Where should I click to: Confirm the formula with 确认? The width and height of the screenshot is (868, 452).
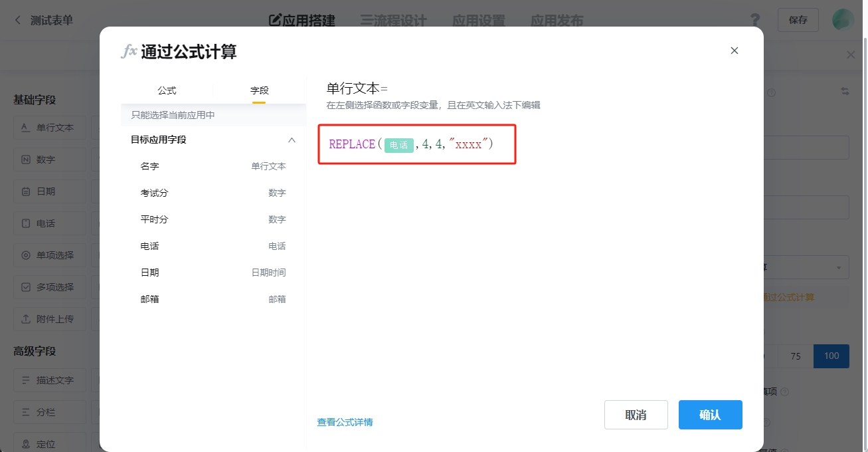(710, 415)
